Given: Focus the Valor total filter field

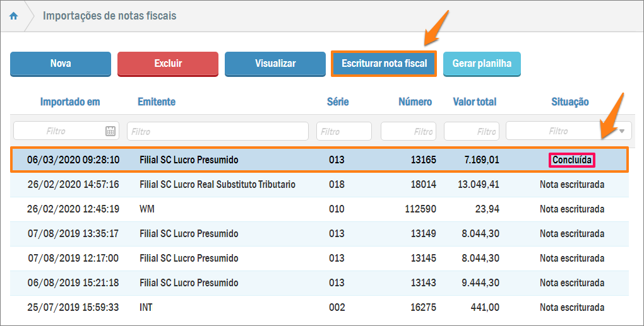Looking at the screenshot, I should (x=471, y=131).
